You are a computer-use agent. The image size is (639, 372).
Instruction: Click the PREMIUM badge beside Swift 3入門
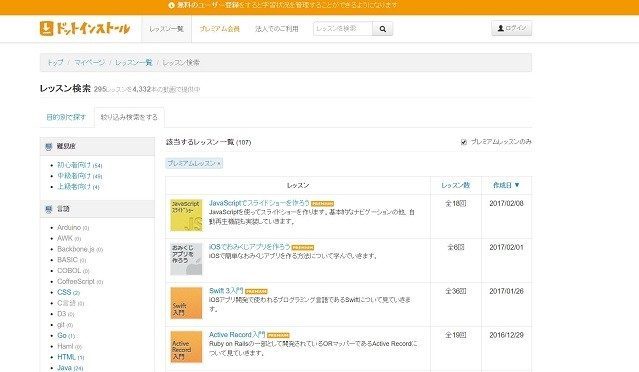click(x=256, y=291)
